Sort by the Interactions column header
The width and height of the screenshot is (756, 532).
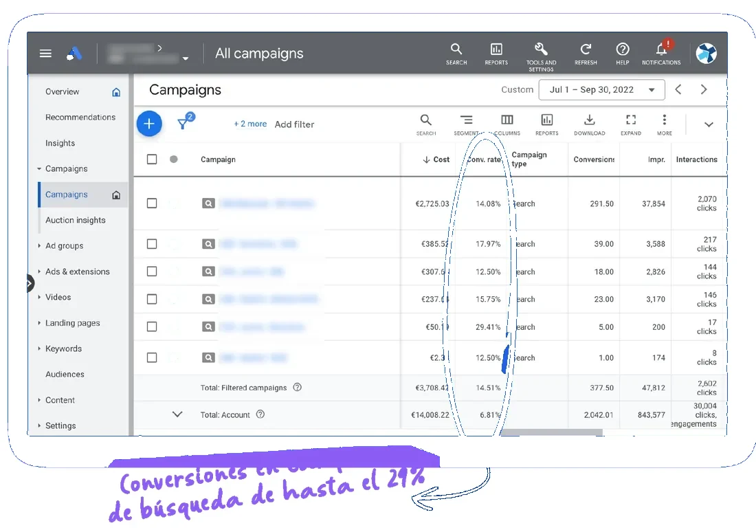pos(696,159)
